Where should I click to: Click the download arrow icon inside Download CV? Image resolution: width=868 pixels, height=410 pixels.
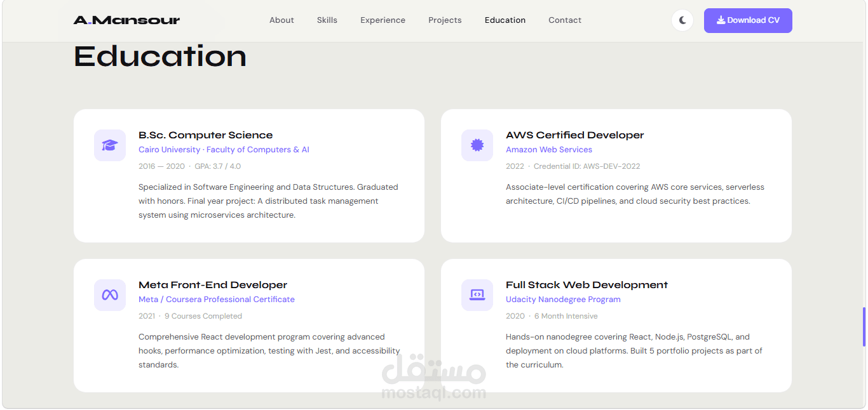[721, 20]
